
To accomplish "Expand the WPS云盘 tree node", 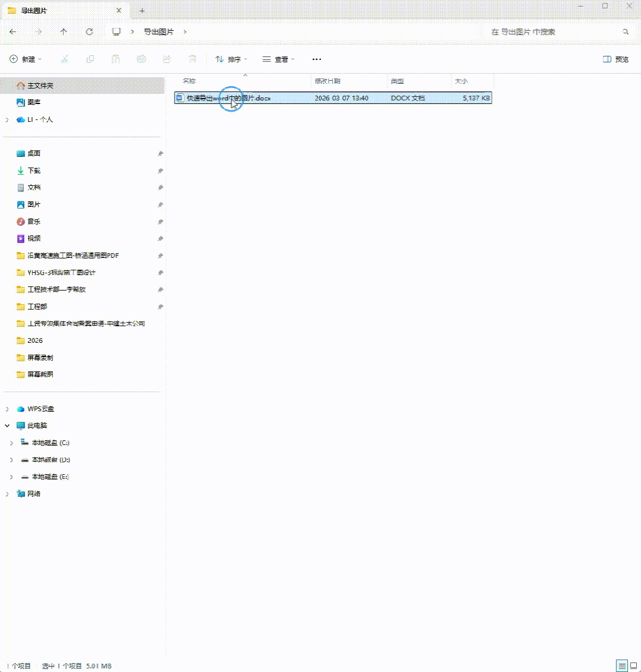I will click(x=7, y=409).
